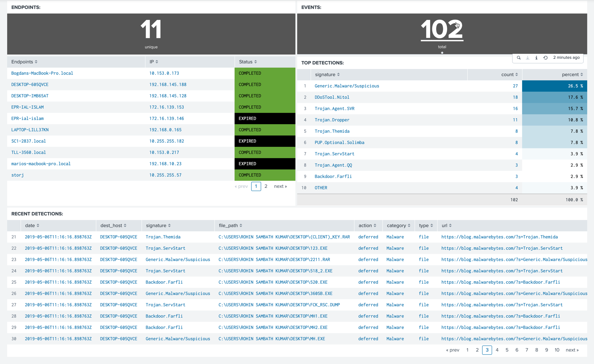Click next in Endpoints pagination

pyautogui.click(x=280, y=186)
